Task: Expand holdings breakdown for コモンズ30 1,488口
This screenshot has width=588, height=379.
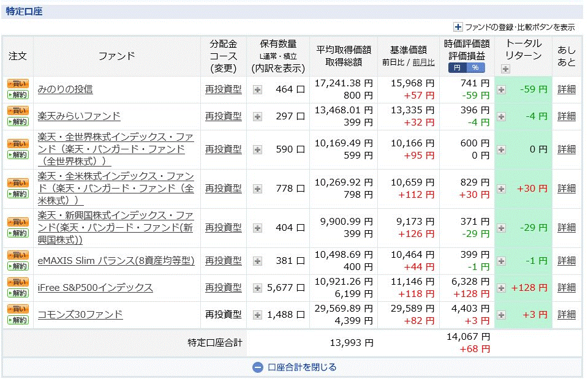Action: pyautogui.click(x=257, y=315)
